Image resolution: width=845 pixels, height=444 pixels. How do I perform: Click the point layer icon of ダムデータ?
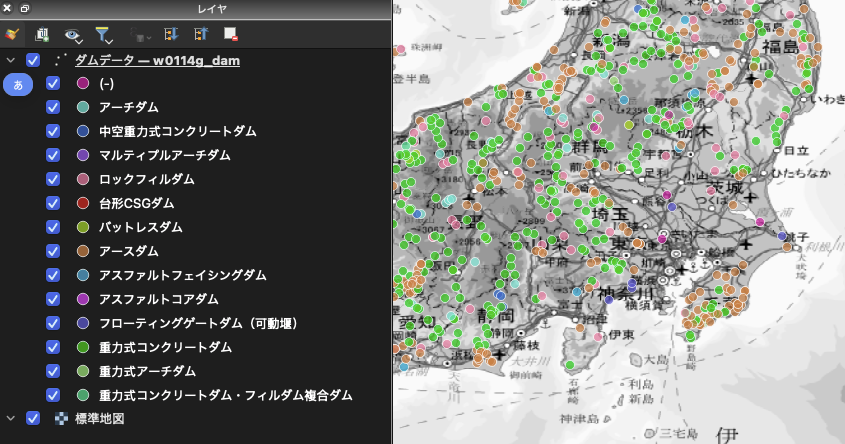60,60
